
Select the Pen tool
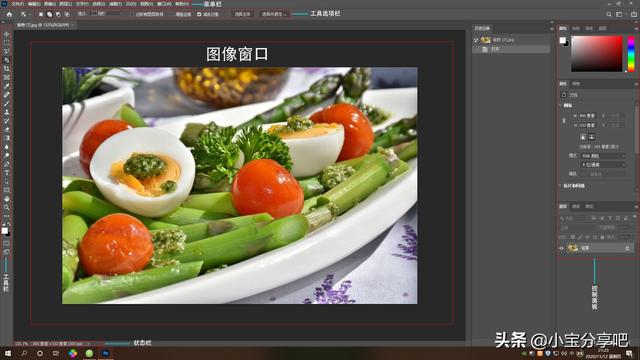click(x=7, y=164)
